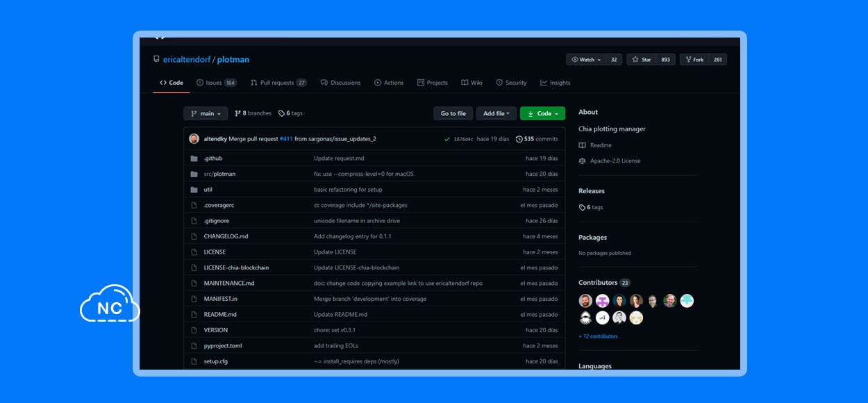Expand the green Code dropdown
Image resolution: width=868 pixels, height=403 pixels.
(x=542, y=113)
